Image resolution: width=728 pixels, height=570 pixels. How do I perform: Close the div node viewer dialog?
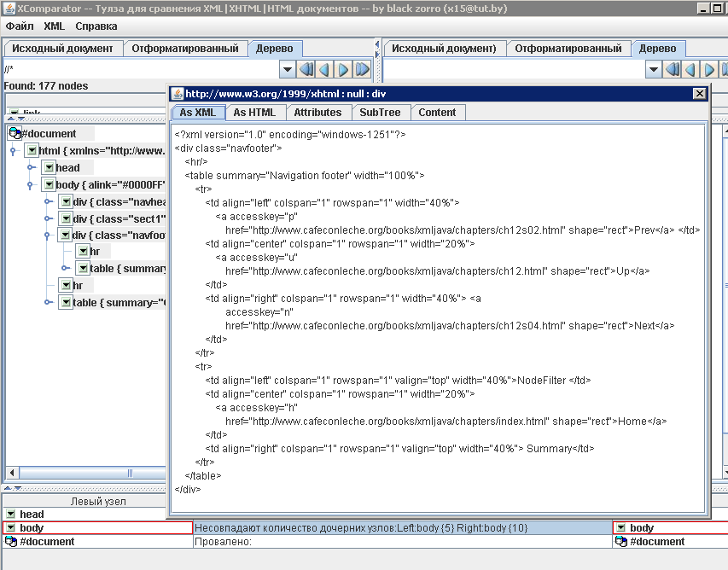tap(699, 94)
